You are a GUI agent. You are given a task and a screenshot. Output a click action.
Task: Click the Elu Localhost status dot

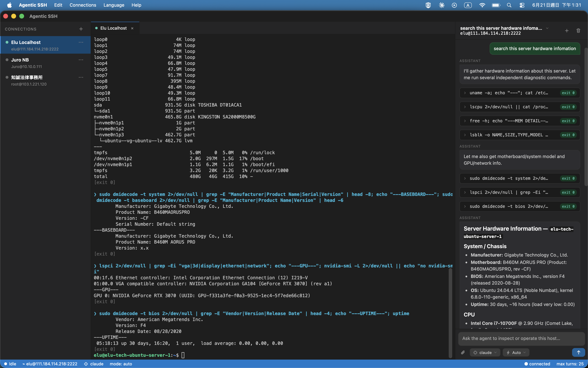[7, 42]
